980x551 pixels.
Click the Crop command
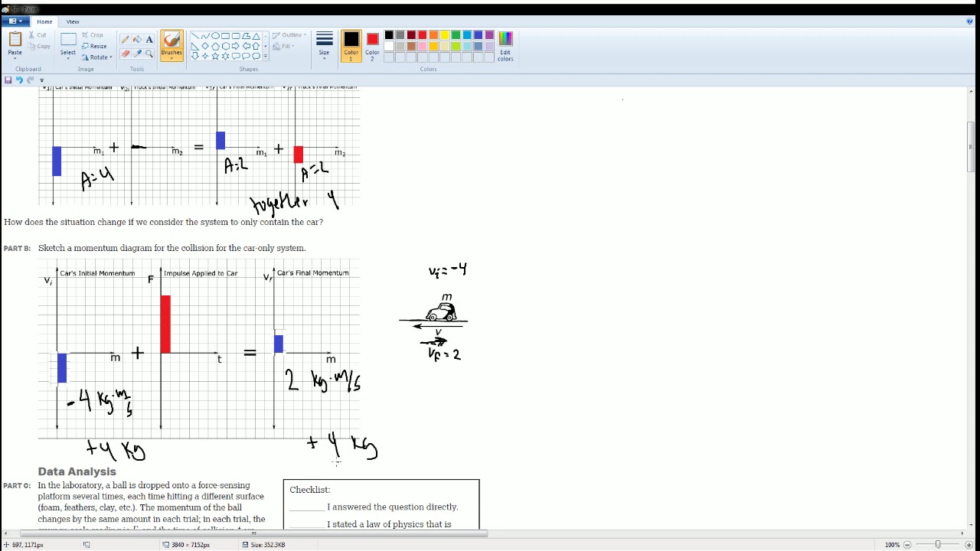tap(92, 35)
